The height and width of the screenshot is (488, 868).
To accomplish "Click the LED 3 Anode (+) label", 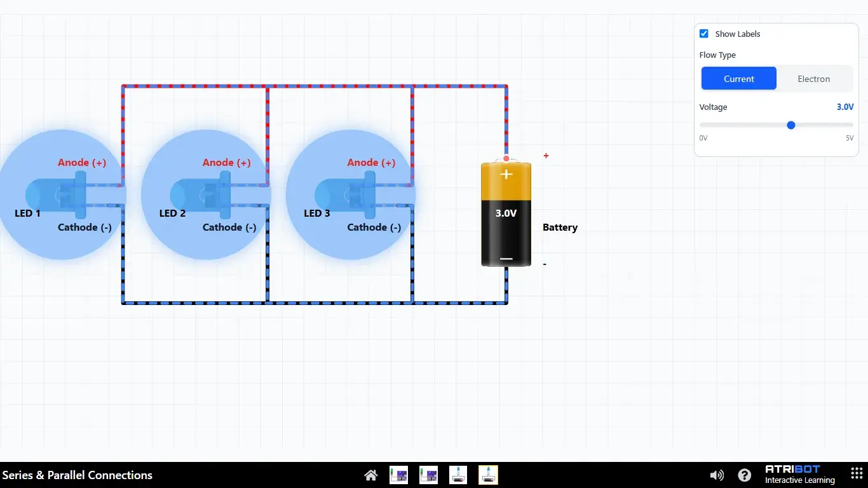I will pyautogui.click(x=371, y=163).
